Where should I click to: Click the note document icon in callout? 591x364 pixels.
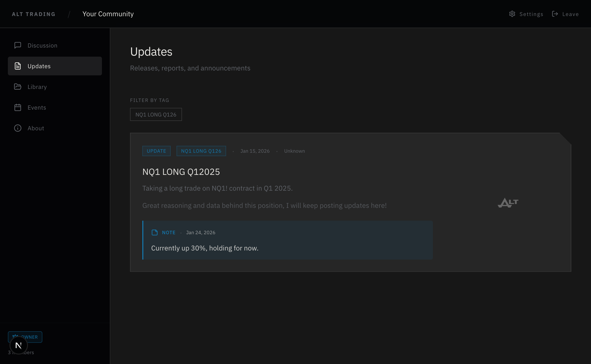(155, 232)
